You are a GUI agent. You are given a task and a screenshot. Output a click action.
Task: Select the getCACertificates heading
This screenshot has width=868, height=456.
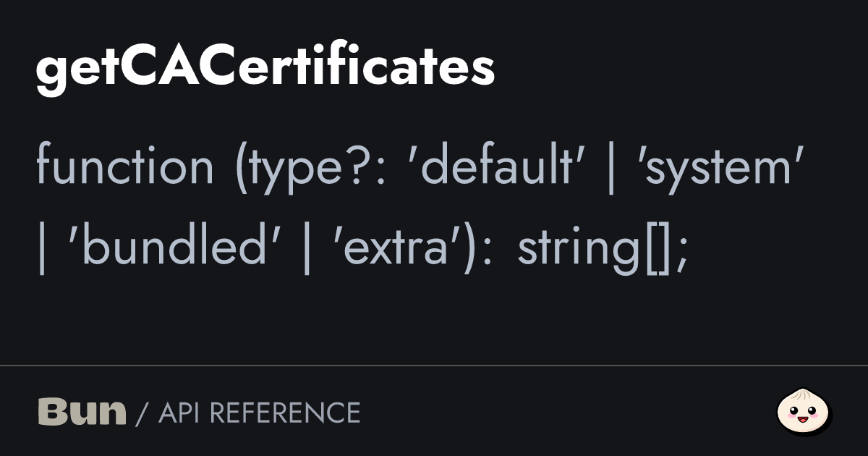tap(265, 69)
